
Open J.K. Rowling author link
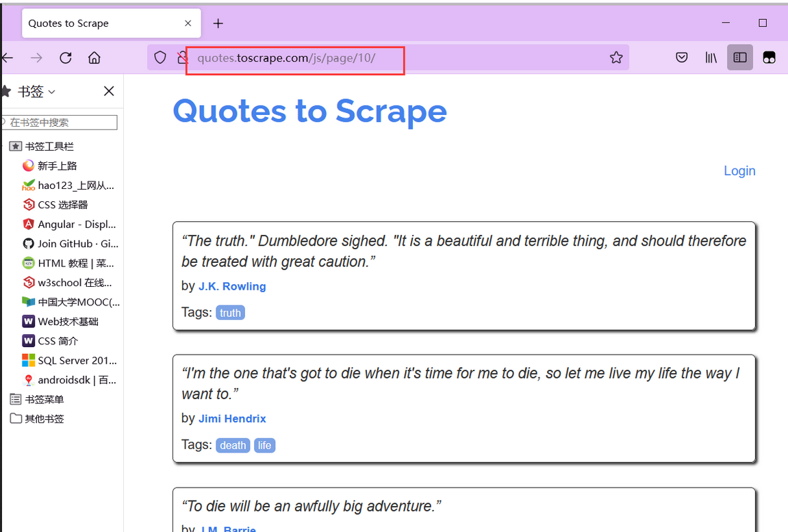(x=232, y=286)
